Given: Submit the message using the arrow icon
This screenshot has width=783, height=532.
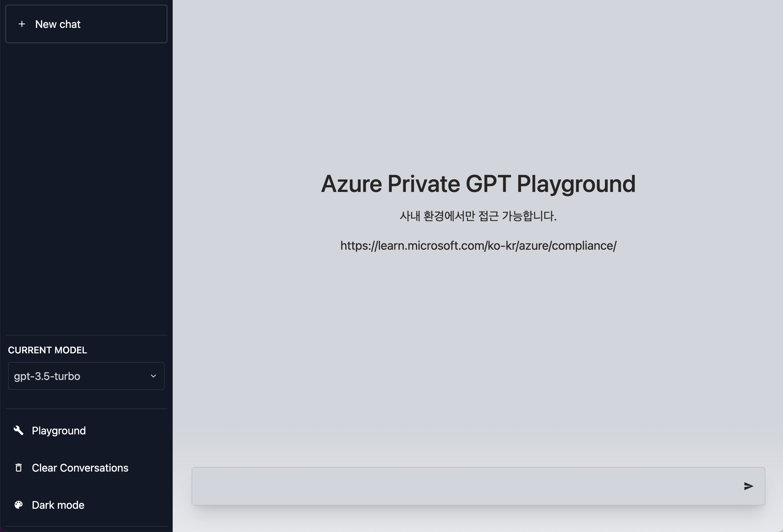Looking at the screenshot, I should [749, 486].
